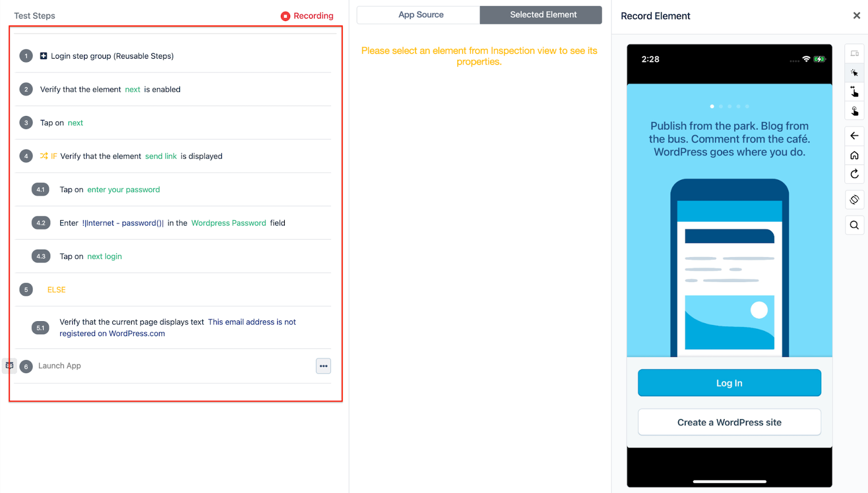The height and width of the screenshot is (493, 868).
Task: Switch to the Selected Element tab
Action: click(x=541, y=15)
